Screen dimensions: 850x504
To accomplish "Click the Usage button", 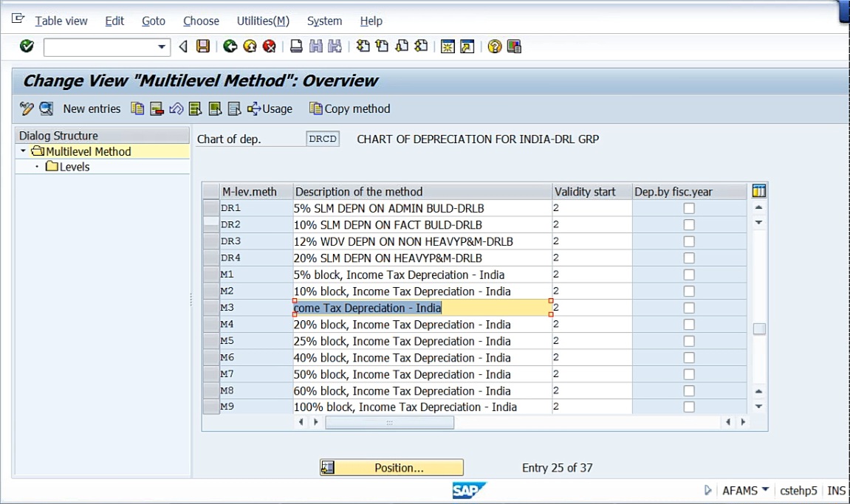I will [x=270, y=109].
